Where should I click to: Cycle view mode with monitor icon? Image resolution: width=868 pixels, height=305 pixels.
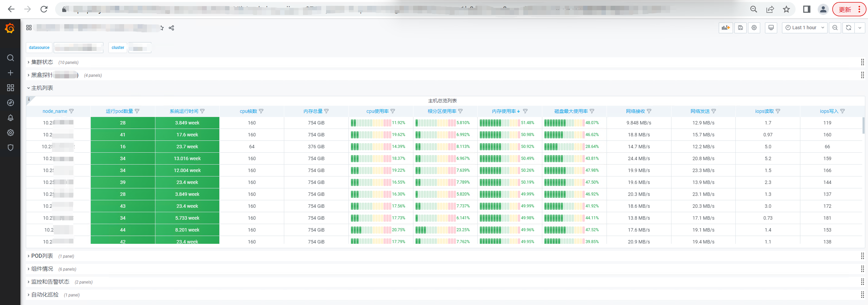tap(771, 28)
